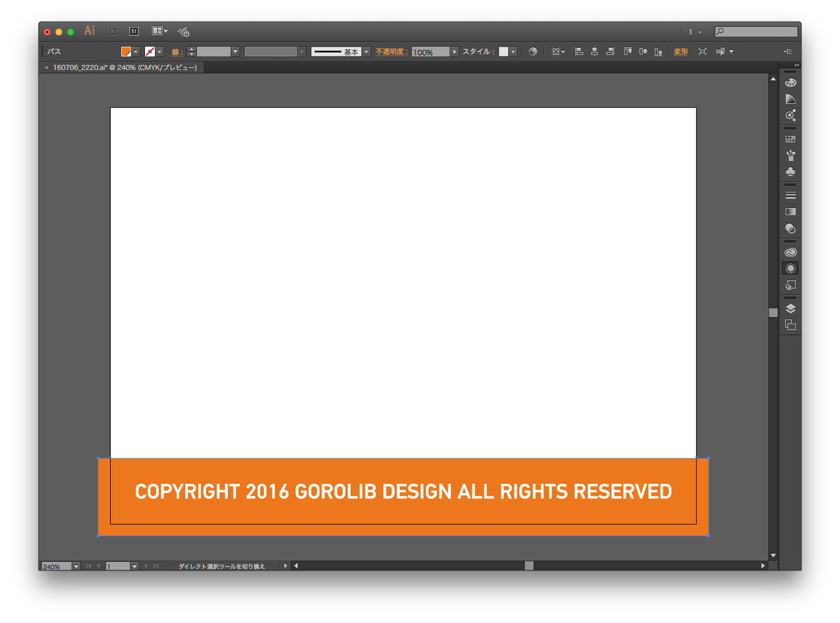Image resolution: width=840 pixels, height=623 pixels.
Task: Expand the opacity slider arrow
Action: click(454, 51)
